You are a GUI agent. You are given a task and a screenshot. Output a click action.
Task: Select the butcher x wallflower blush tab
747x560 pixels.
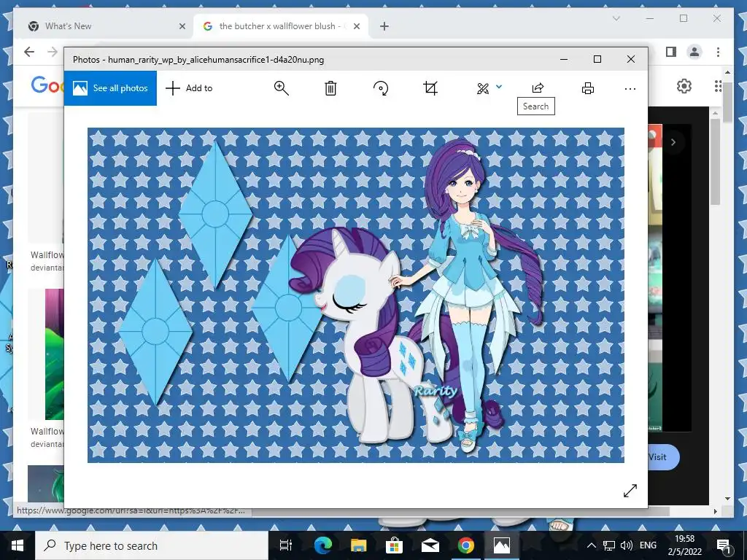(281, 26)
